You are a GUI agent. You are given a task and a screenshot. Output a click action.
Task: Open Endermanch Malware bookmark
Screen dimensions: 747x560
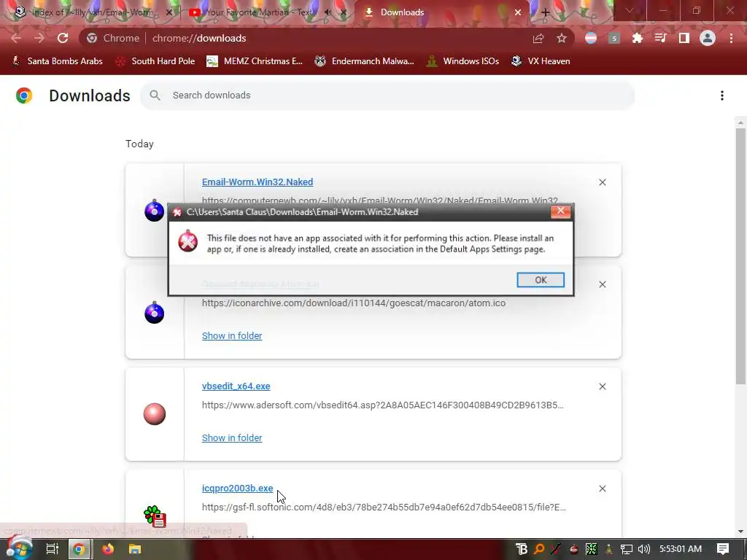(365, 61)
